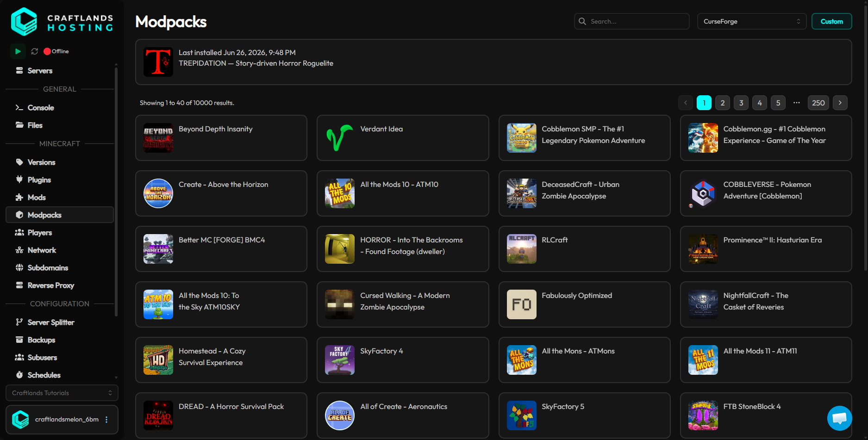Screen dimensions: 868x440
Task: Expand the Craftlands Tutorials dropdown
Action: pyautogui.click(x=62, y=393)
